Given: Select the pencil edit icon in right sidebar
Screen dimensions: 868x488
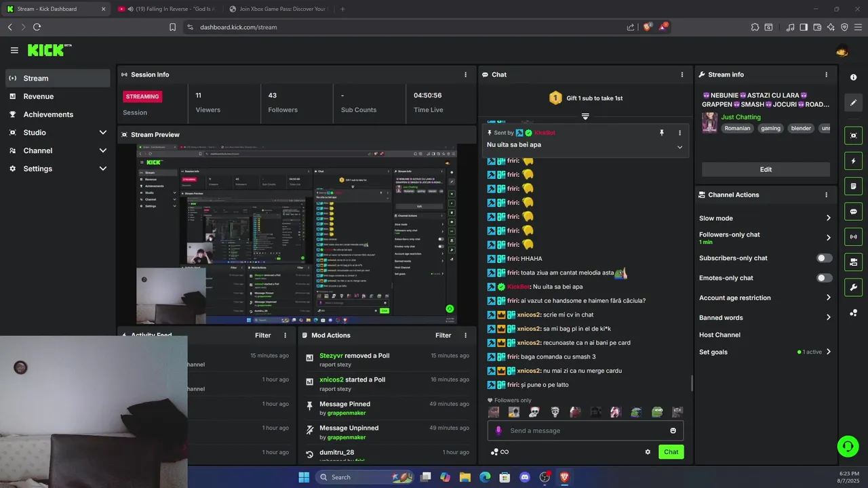Looking at the screenshot, I should 853,102.
